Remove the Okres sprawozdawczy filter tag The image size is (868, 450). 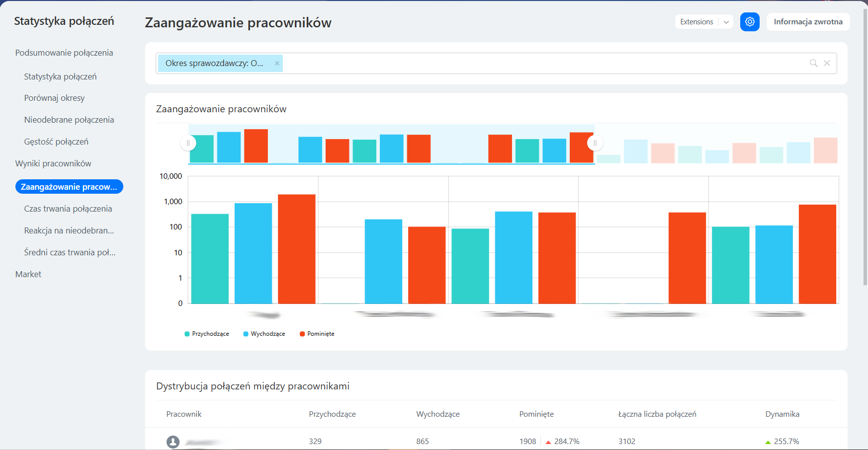tap(277, 63)
